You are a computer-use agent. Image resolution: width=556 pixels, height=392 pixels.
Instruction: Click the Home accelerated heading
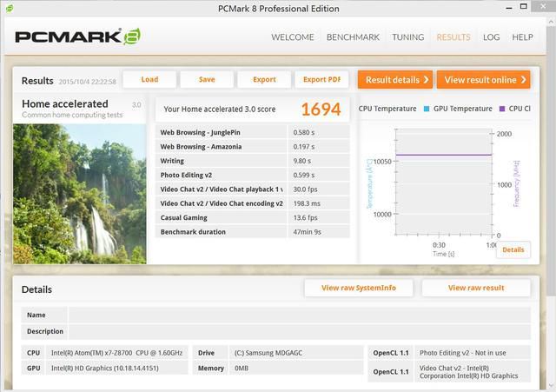click(65, 104)
